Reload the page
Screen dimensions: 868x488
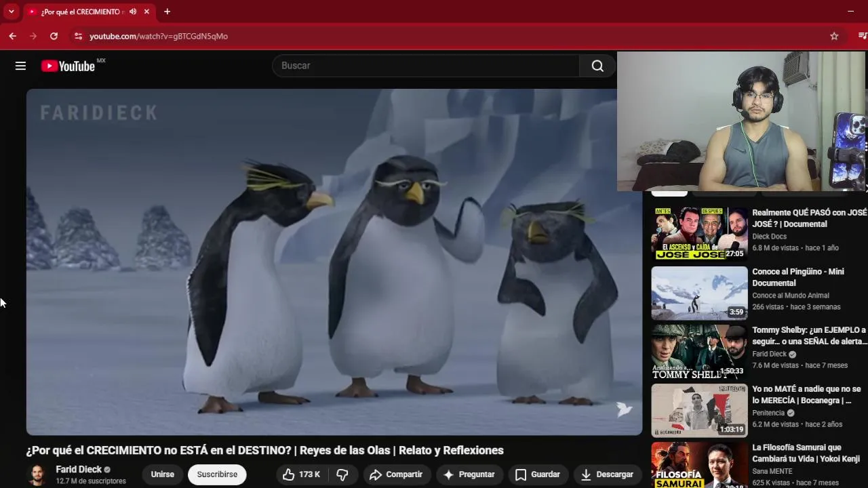click(x=54, y=36)
